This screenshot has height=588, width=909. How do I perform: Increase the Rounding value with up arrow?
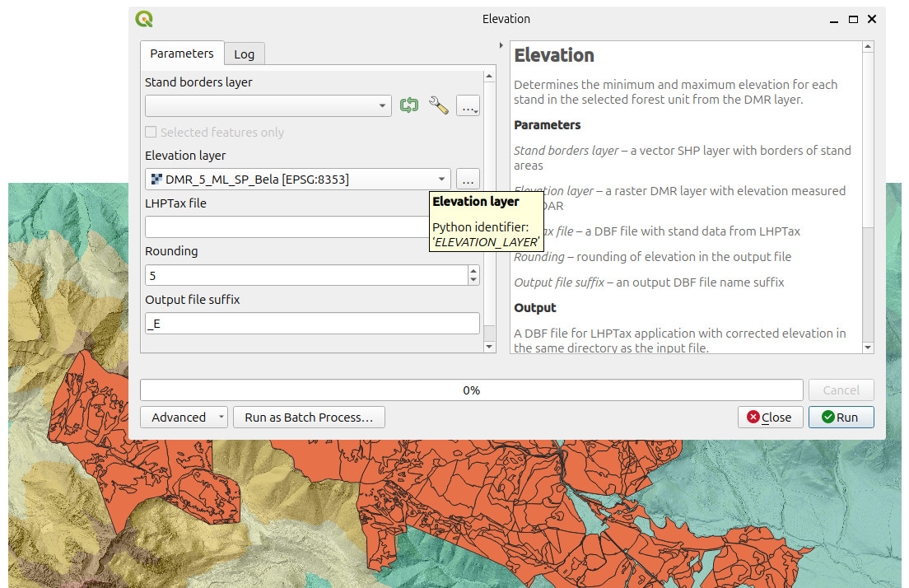(473, 270)
